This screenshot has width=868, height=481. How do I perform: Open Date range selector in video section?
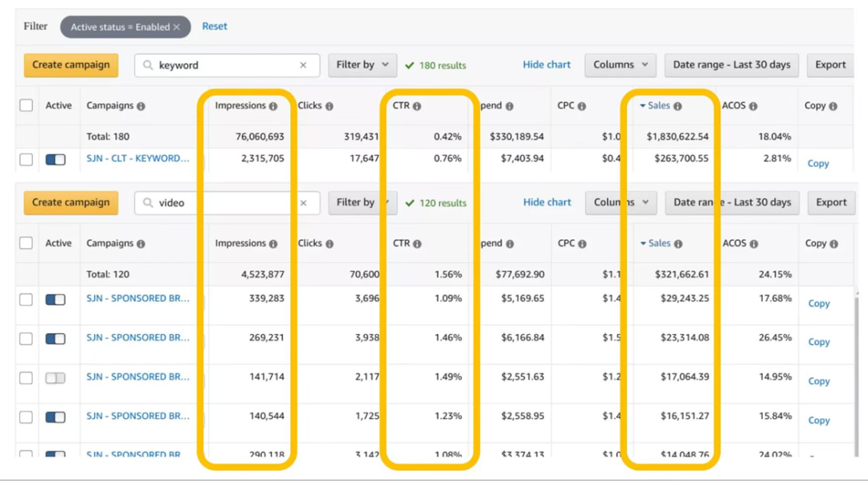click(732, 202)
